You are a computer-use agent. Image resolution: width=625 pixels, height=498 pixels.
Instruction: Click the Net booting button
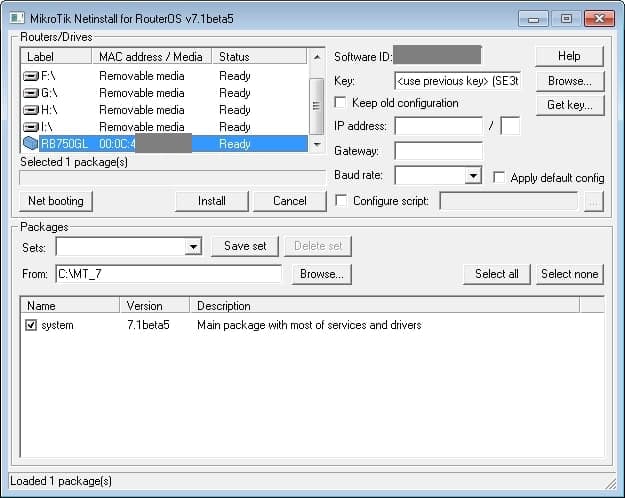click(56, 201)
